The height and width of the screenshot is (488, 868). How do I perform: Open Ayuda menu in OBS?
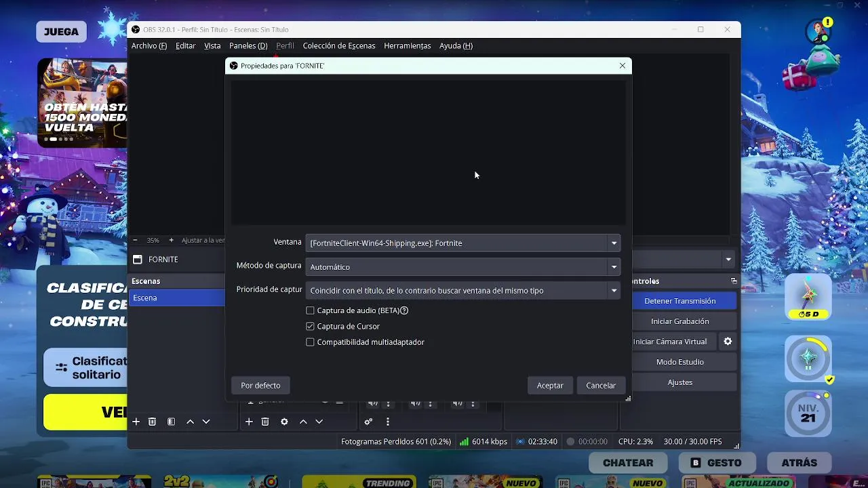(456, 45)
